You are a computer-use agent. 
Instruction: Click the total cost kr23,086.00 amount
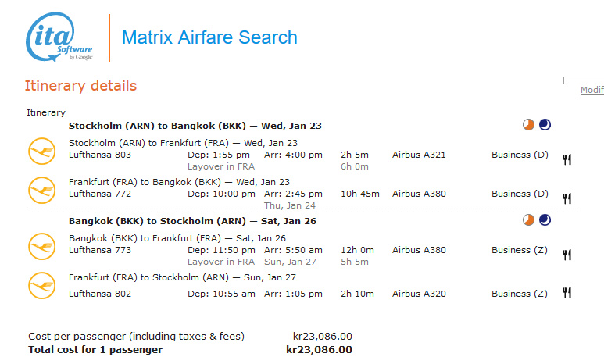pos(319,349)
